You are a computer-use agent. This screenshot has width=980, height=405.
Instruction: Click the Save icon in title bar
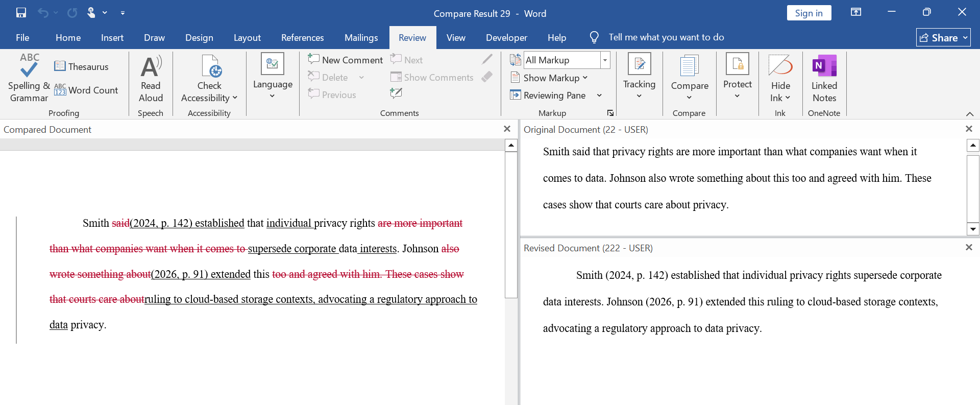tap(21, 13)
